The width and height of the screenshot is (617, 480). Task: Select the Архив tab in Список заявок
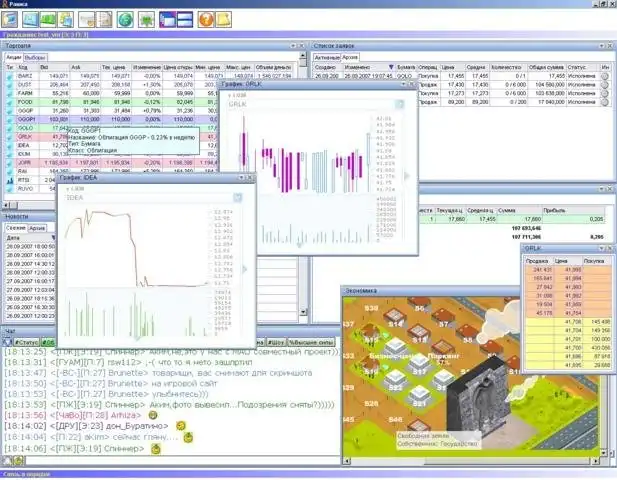[x=349, y=57]
